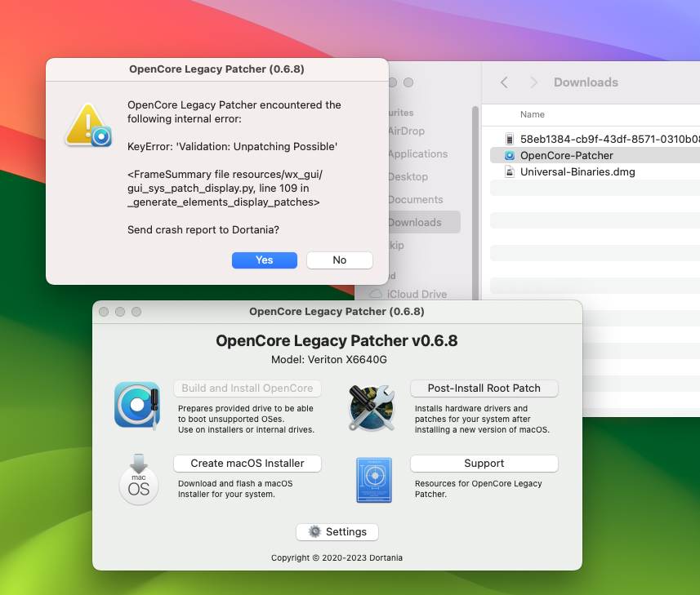
Task: Click the Finder window zoom button
Action: tap(408, 82)
